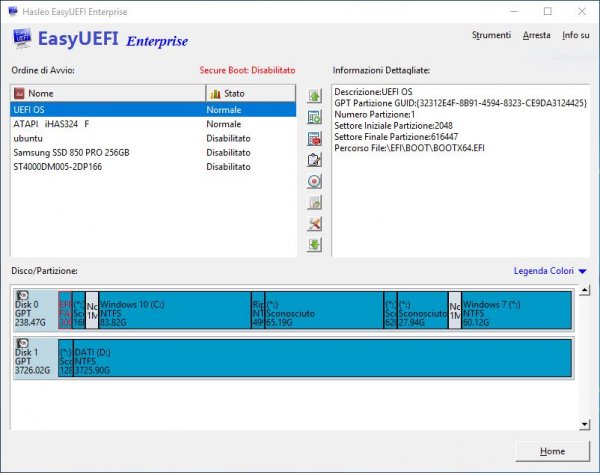Click the grayed backup entry icon
The width and height of the screenshot is (600, 473).
click(x=315, y=202)
